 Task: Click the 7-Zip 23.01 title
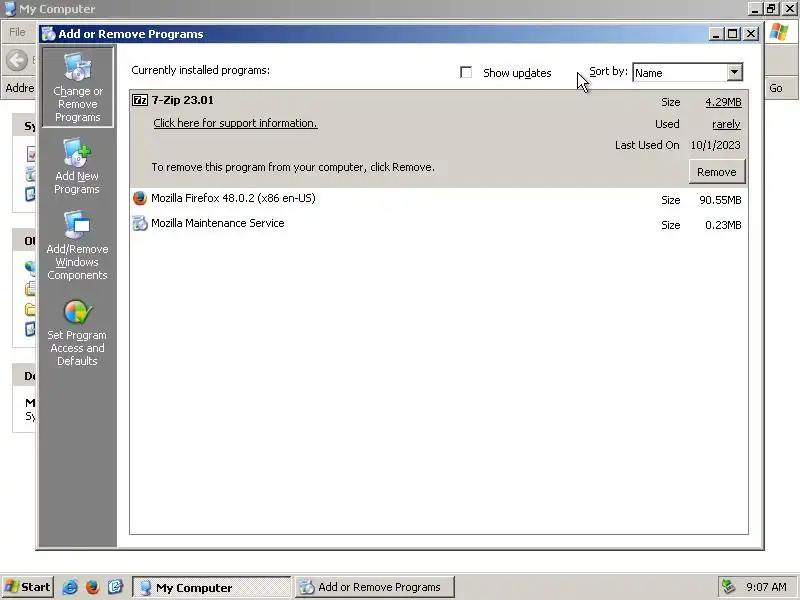click(x=183, y=100)
